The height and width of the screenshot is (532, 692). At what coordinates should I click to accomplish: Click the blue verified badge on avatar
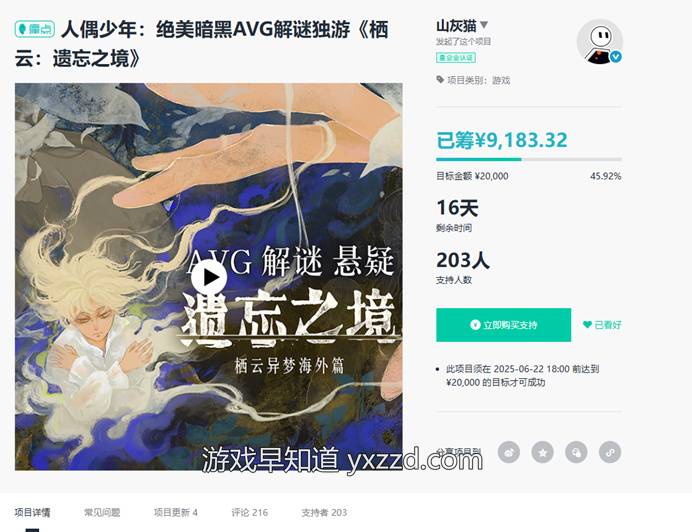coord(616,57)
